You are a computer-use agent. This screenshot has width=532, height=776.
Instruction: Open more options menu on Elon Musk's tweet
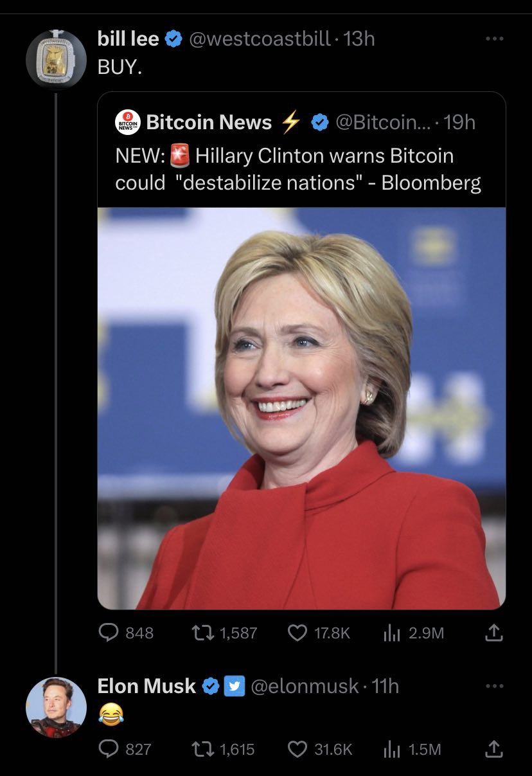pyautogui.click(x=495, y=686)
